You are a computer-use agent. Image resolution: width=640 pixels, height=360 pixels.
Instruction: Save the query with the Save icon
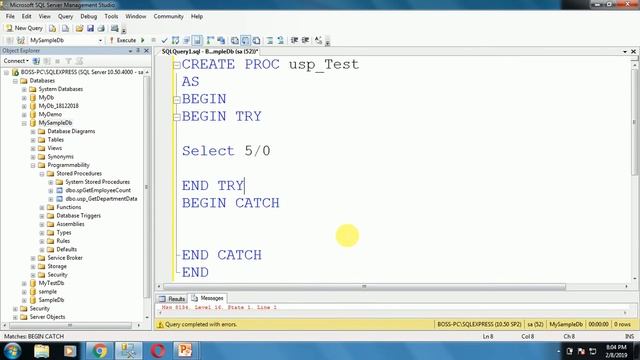[x=90, y=28]
